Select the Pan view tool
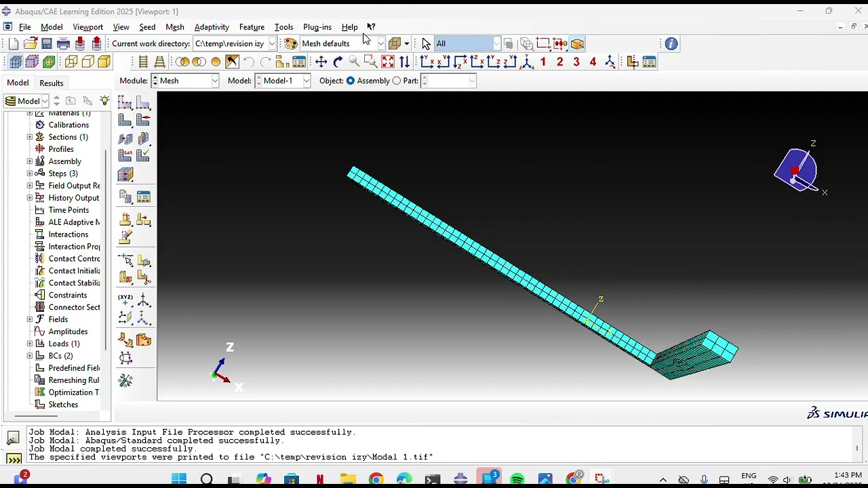This screenshot has height=488, width=868. click(x=321, y=62)
